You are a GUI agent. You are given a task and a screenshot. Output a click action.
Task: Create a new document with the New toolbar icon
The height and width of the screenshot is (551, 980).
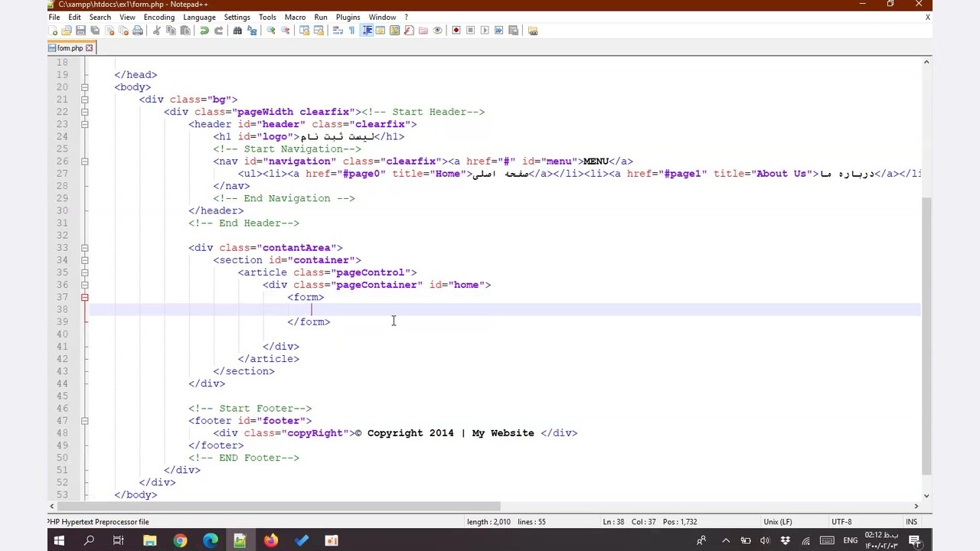pyautogui.click(x=53, y=31)
